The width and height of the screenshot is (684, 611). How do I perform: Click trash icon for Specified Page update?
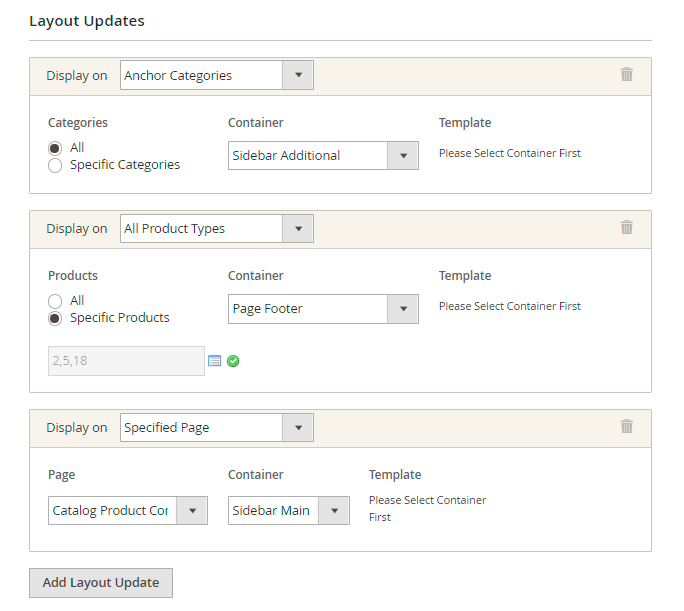coord(627,426)
